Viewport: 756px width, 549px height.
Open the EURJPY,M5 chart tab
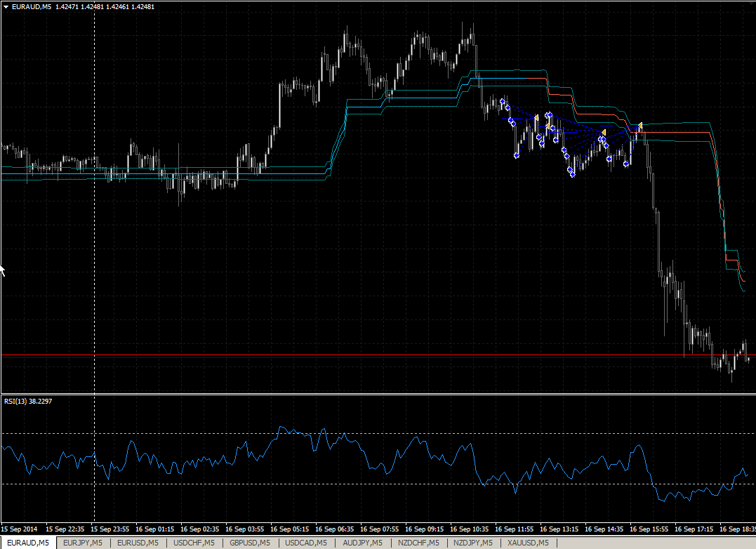pos(83,543)
